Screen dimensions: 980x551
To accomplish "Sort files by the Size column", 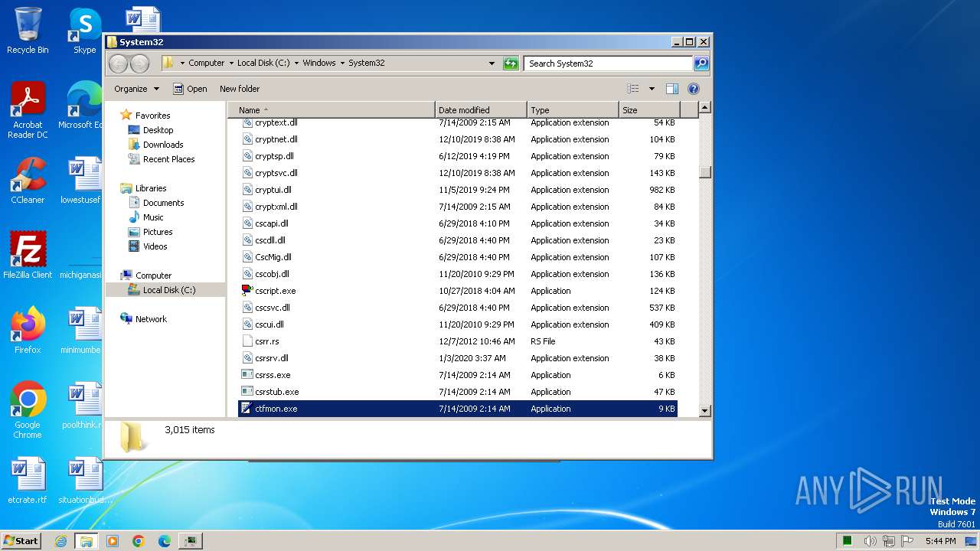I will pos(649,110).
